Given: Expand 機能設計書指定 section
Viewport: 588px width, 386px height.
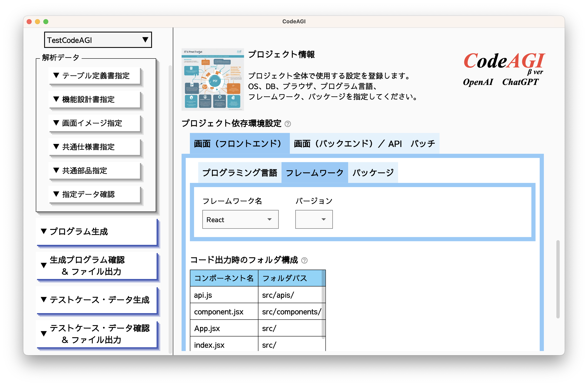Looking at the screenshot, I should (95, 100).
